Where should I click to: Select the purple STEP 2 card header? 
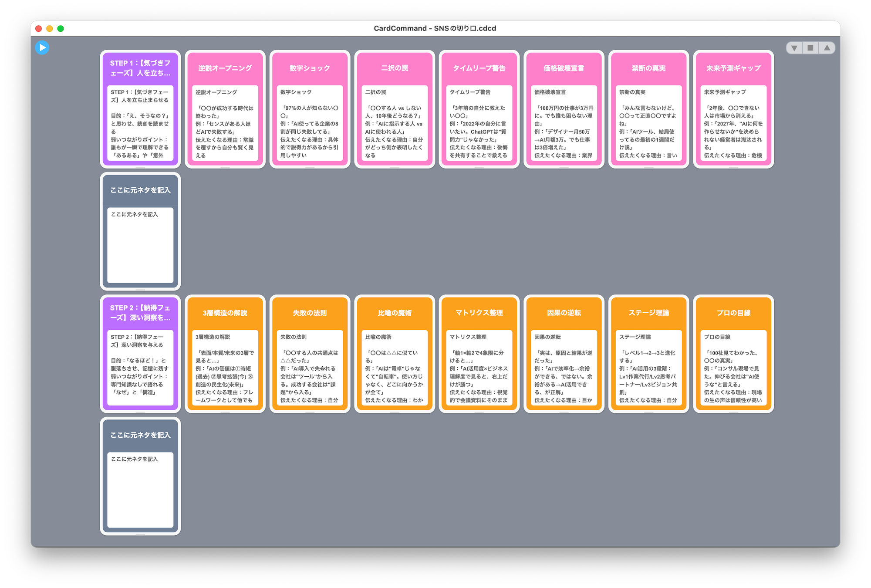pos(140,313)
